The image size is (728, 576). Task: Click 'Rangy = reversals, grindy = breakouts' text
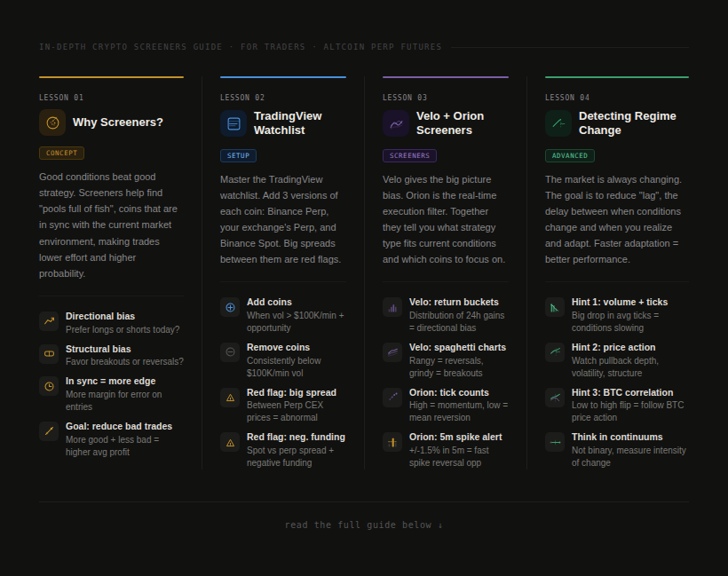tap(447, 367)
